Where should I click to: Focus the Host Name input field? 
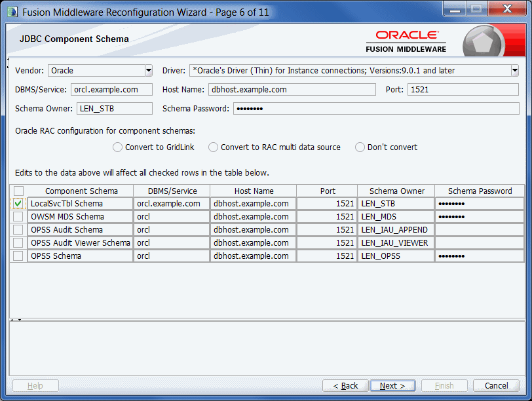292,90
